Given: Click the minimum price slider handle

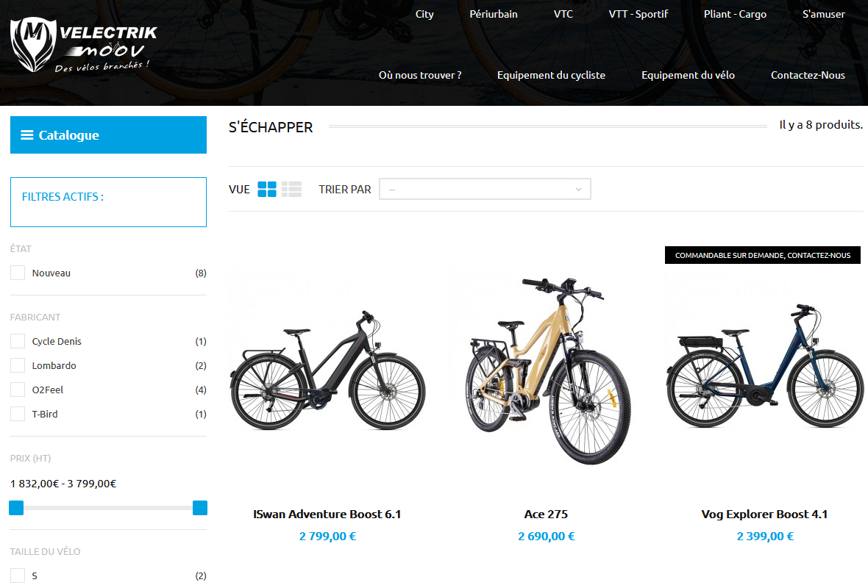Looking at the screenshot, I should click(x=17, y=508).
